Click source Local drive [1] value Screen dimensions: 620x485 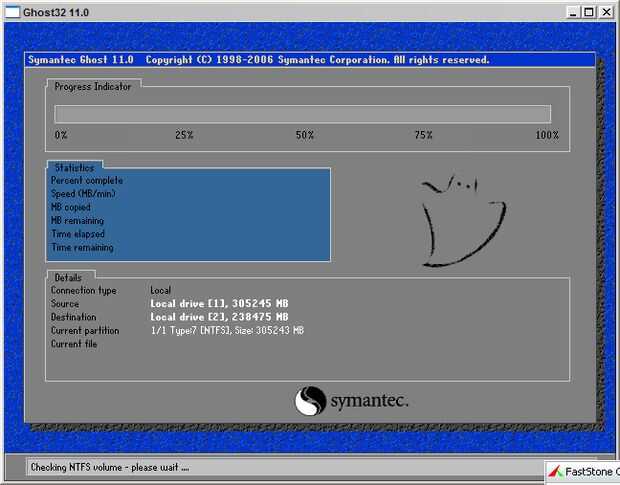[219, 304]
